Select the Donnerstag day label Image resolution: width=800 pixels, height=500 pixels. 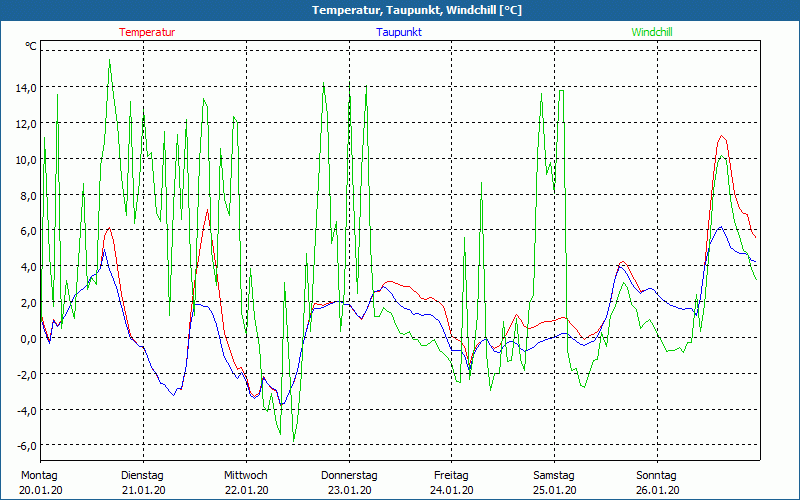[349, 475]
